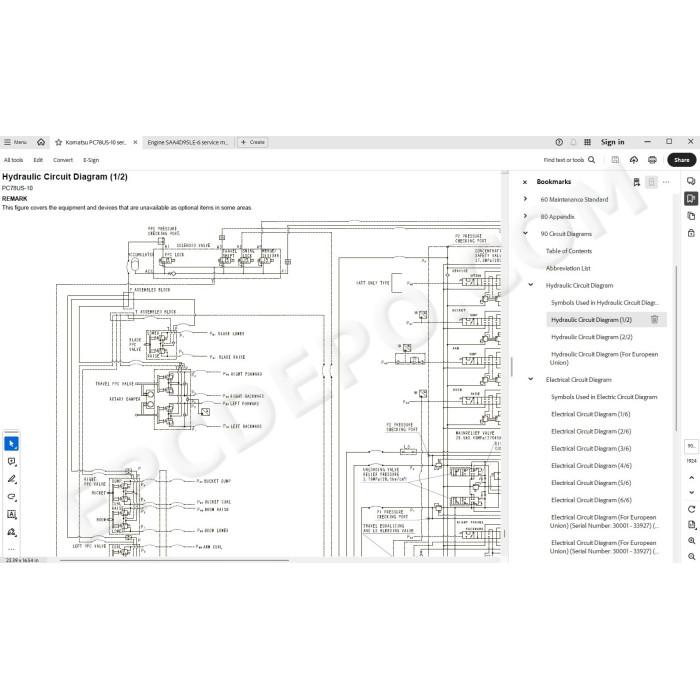Screen dimensions: 700x700
Task: Zoom out using the minus magnifier
Action: [692, 557]
